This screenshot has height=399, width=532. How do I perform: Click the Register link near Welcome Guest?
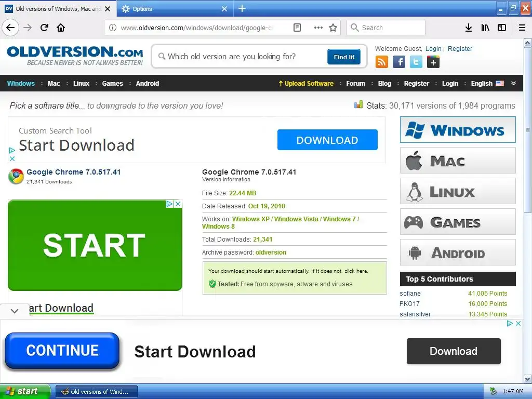pyautogui.click(x=460, y=48)
